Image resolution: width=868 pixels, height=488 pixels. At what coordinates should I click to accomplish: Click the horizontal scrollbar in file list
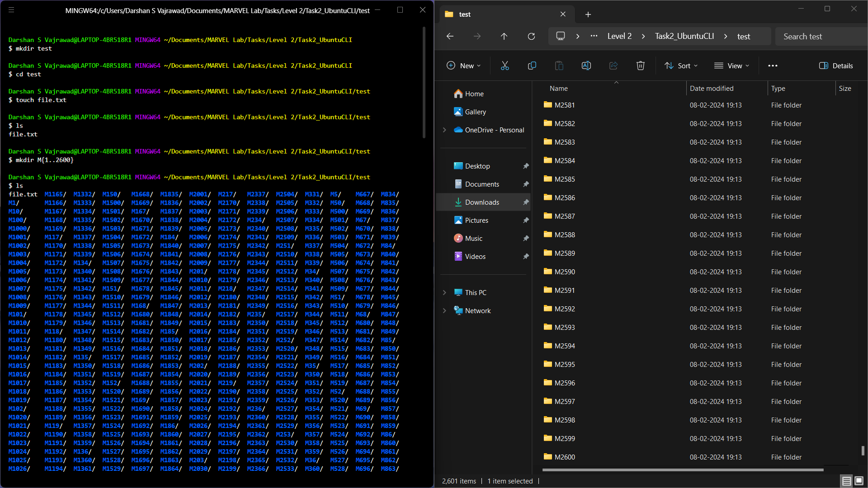click(683, 470)
